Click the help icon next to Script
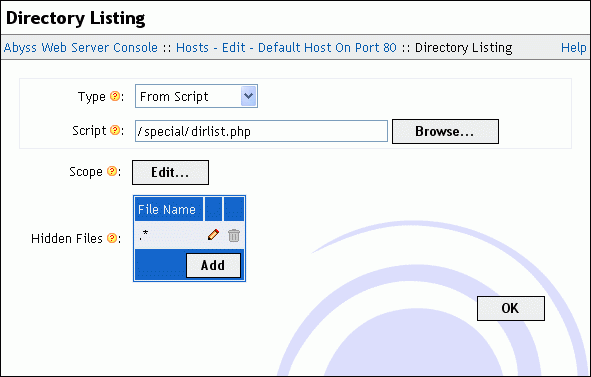 115,130
